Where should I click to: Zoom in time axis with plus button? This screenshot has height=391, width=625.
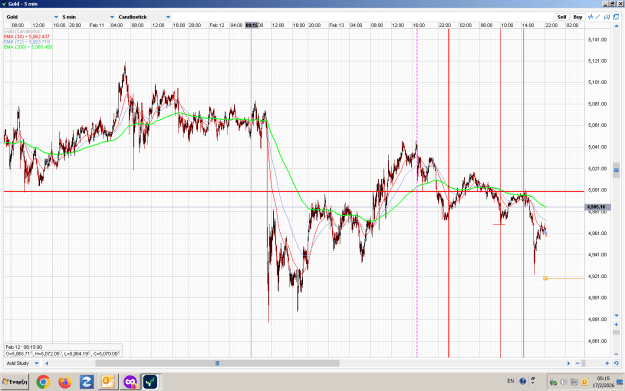[607, 363]
